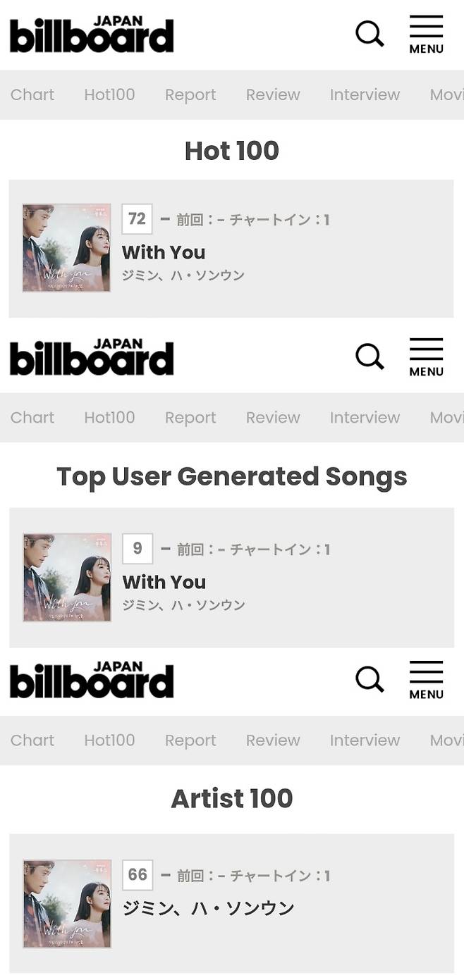Select Report tab above Top User Generated Songs
Image resolution: width=464 pixels, height=980 pixels.
tap(190, 417)
